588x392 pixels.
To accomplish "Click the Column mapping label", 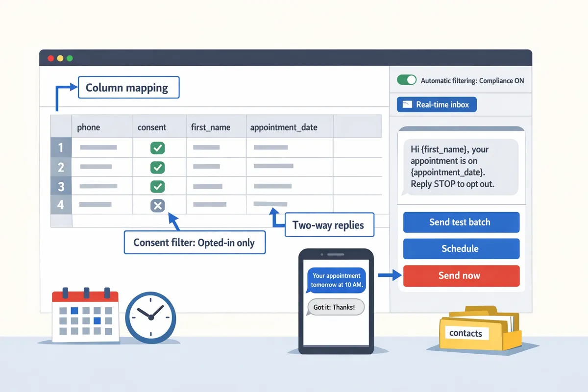I will (x=129, y=88).
